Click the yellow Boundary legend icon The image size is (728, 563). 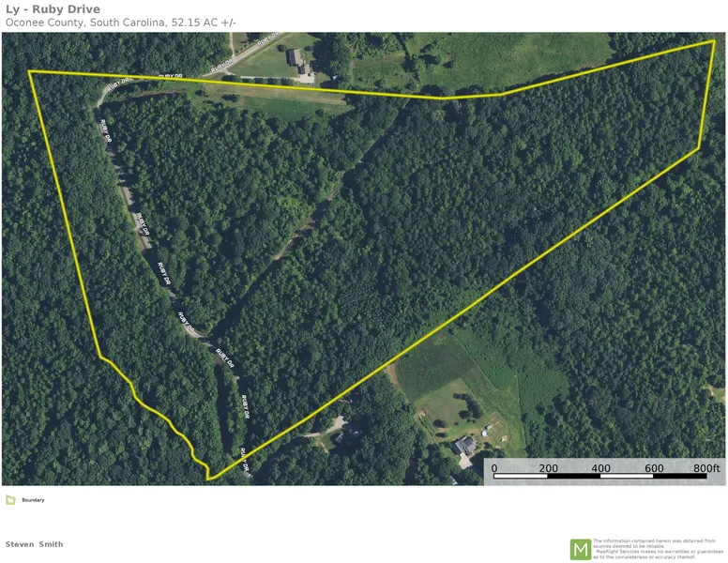(10, 500)
